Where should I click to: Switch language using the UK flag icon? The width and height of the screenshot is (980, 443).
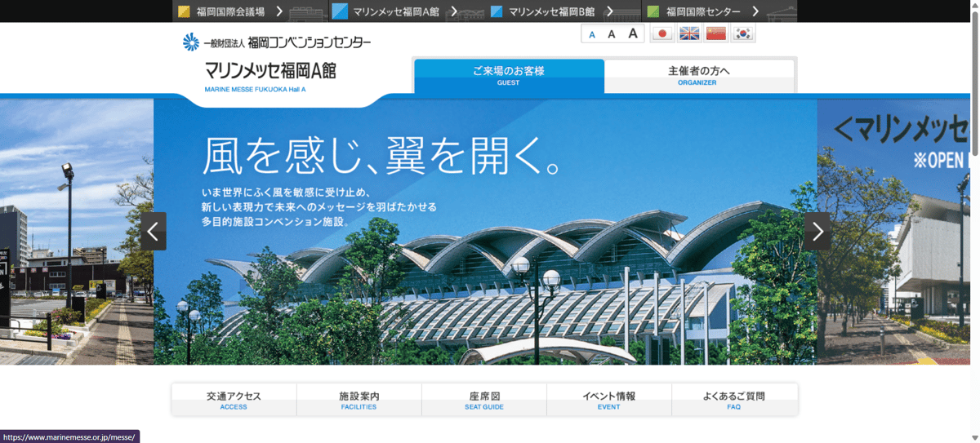pyautogui.click(x=689, y=33)
